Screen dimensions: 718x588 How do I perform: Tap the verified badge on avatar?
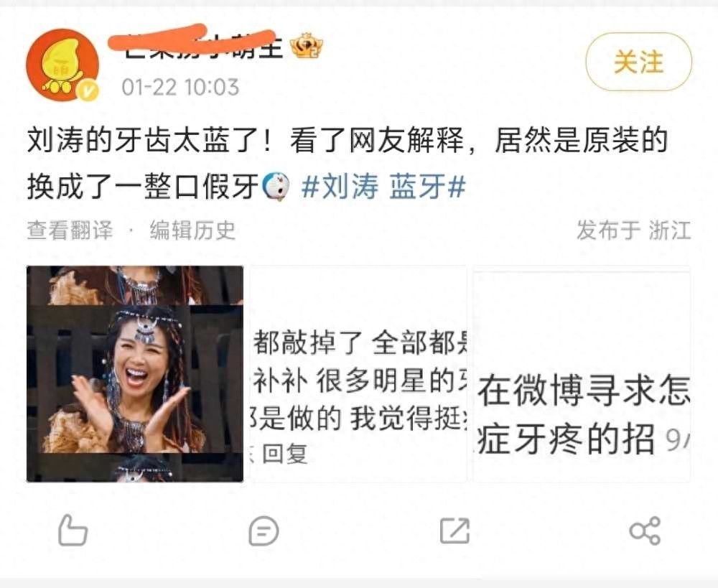pos(88,91)
